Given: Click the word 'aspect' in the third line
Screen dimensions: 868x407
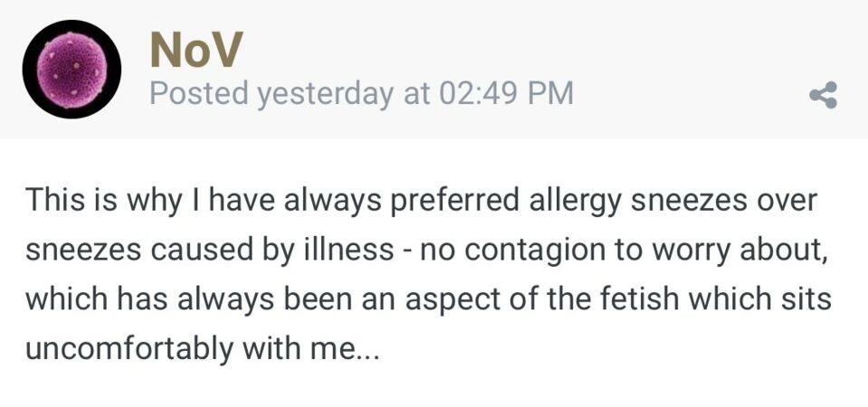Looking at the screenshot, I should [447, 300].
